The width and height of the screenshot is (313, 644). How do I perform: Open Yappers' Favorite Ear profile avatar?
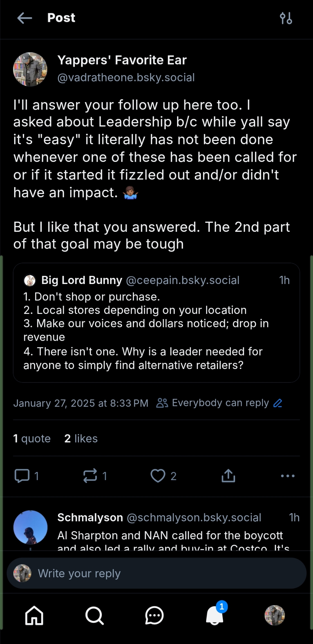pos(30,69)
